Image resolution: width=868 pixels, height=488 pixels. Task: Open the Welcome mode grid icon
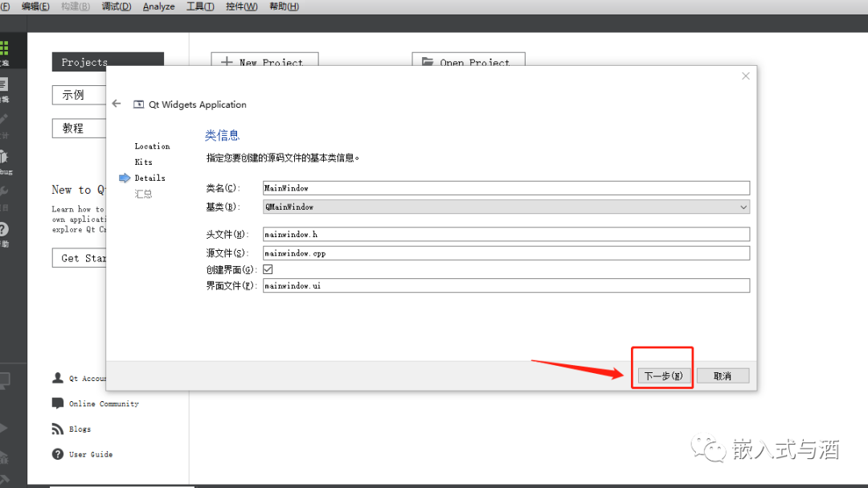point(5,49)
